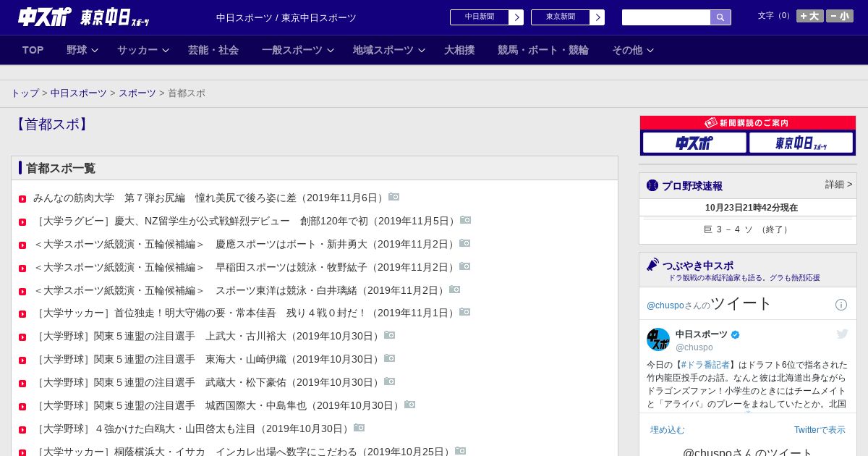Click the トップ breadcrumb link
Viewport: 868px width, 456px height.
25,93
